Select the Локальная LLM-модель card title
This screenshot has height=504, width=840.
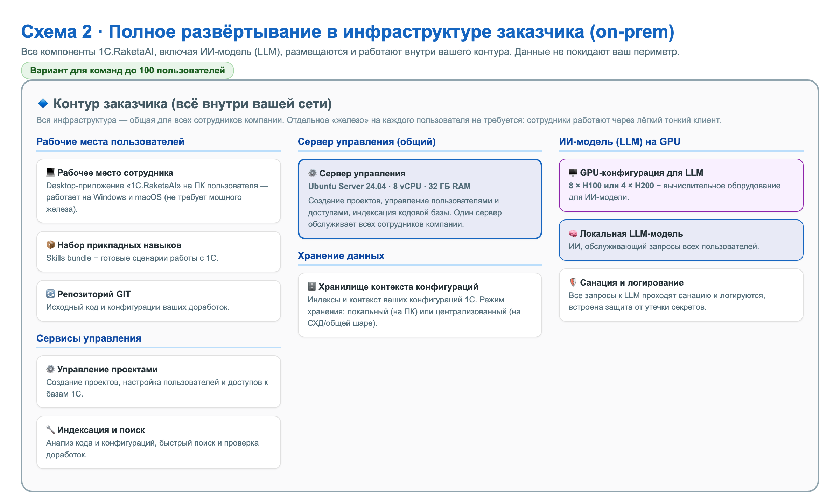click(631, 233)
